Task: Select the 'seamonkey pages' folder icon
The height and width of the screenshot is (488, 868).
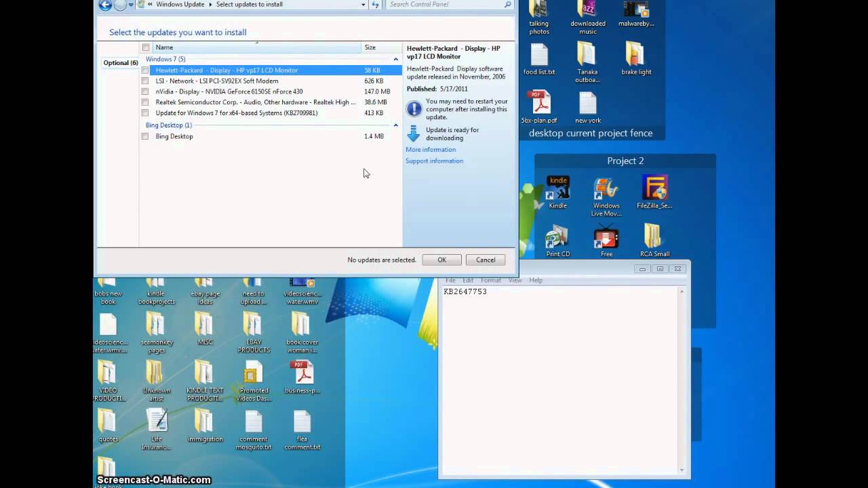Action: click(x=157, y=333)
